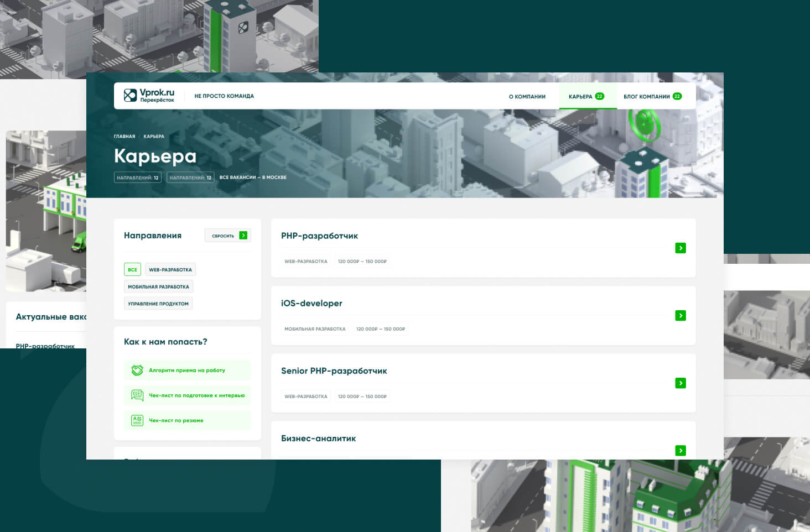Toggle the WEB-РАЗРАБОТКА direction filter
810x532 pixels.
170,270
